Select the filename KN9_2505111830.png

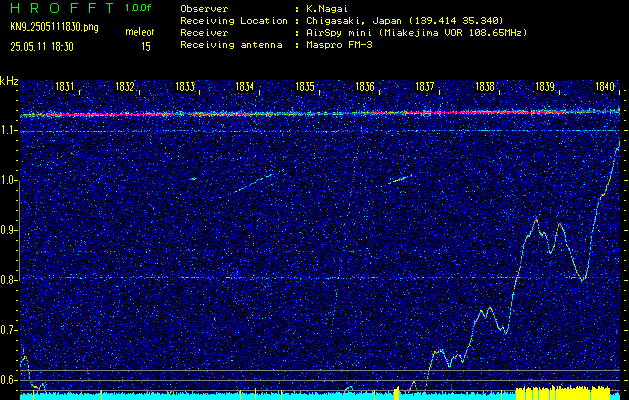54,27
